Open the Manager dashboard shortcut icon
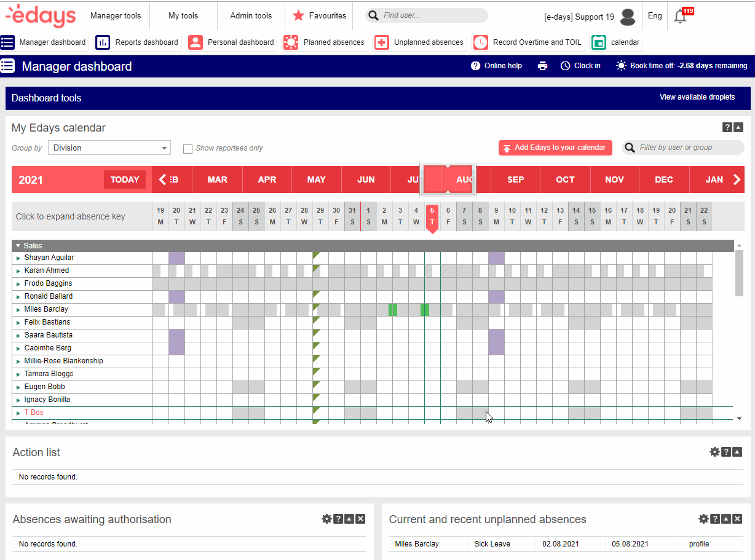Screen dimensions: 755x560 (x=7, y=42)
